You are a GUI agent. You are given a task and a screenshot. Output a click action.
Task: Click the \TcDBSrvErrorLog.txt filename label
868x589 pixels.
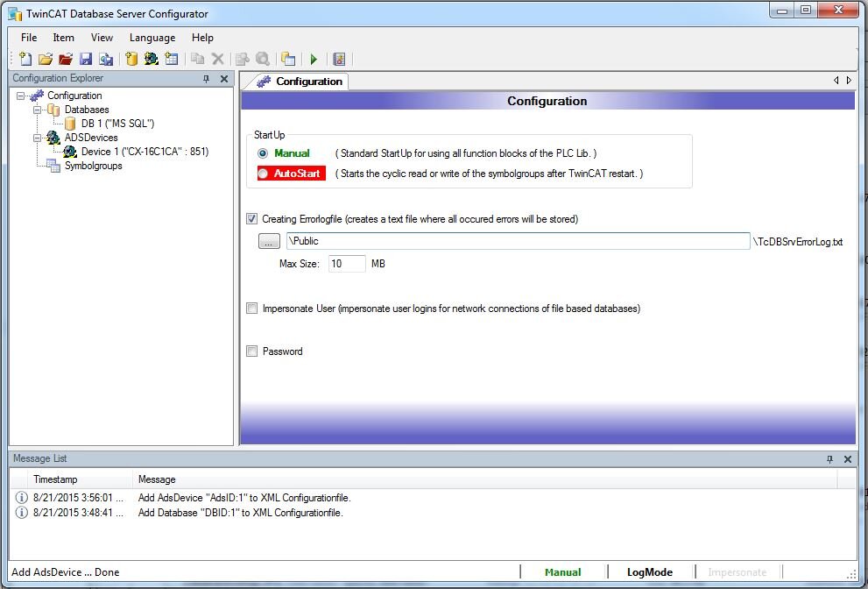point(798,242)
